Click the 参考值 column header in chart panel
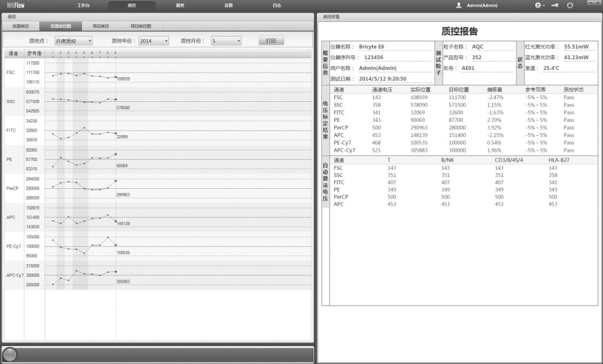Screen dimensions: 603x364 [x=34, y=53]
